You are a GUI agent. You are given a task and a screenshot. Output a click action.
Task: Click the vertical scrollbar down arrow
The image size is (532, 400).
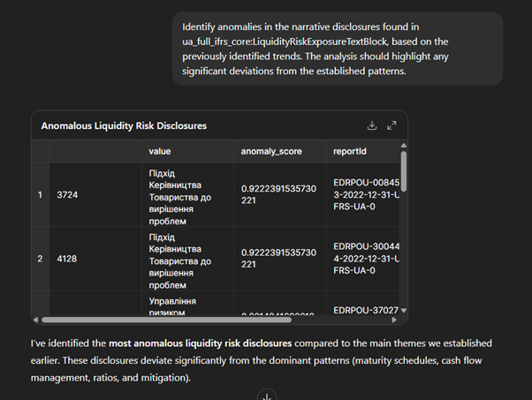tap(404, 312)
